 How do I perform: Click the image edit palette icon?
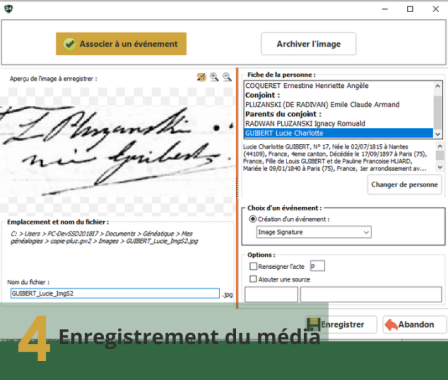point(201,77)
